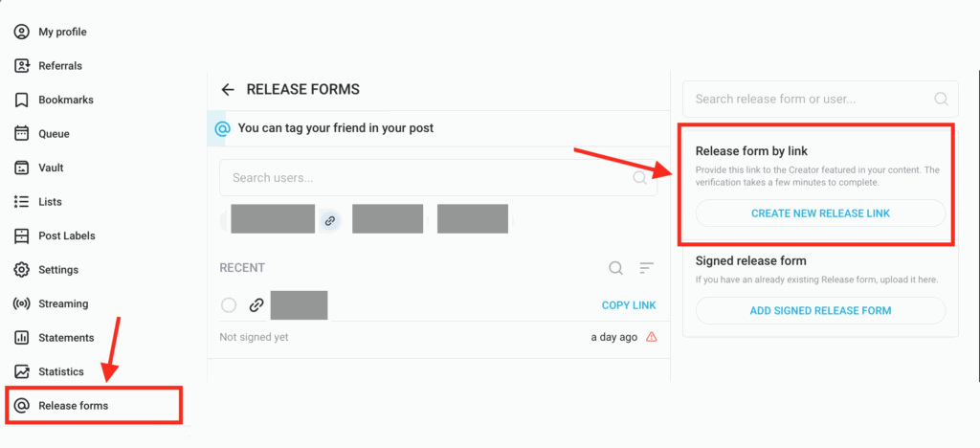
Task: Open the Referrals icon in sidebar
Action: click(x=22, y=66)
